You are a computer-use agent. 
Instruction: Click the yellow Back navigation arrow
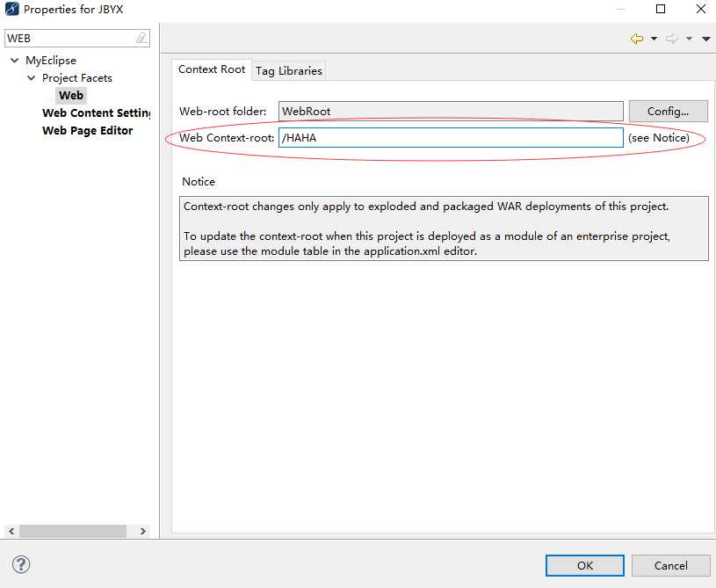pyautogui.click(x=637, y=39)
